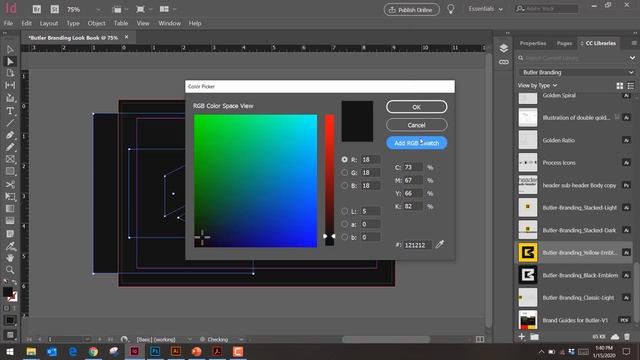Select the Hand tool
Viewport: 640px width, 360px height.
pyautogui.click(x=10, y=258)
